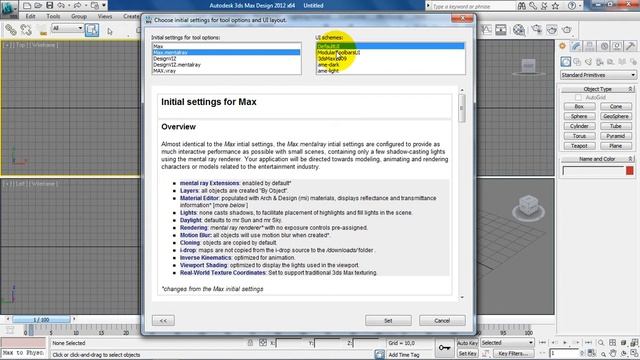Click the Play Animation button
The width and height of the screenshot is (640, 360).
click(x=564, y=343)
